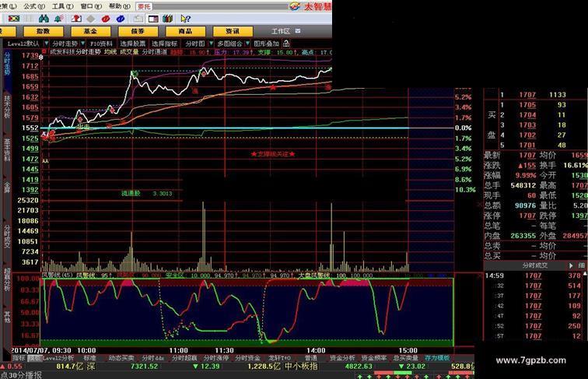
Task: Select the 资讯 category button
Action: click(233, 31)
